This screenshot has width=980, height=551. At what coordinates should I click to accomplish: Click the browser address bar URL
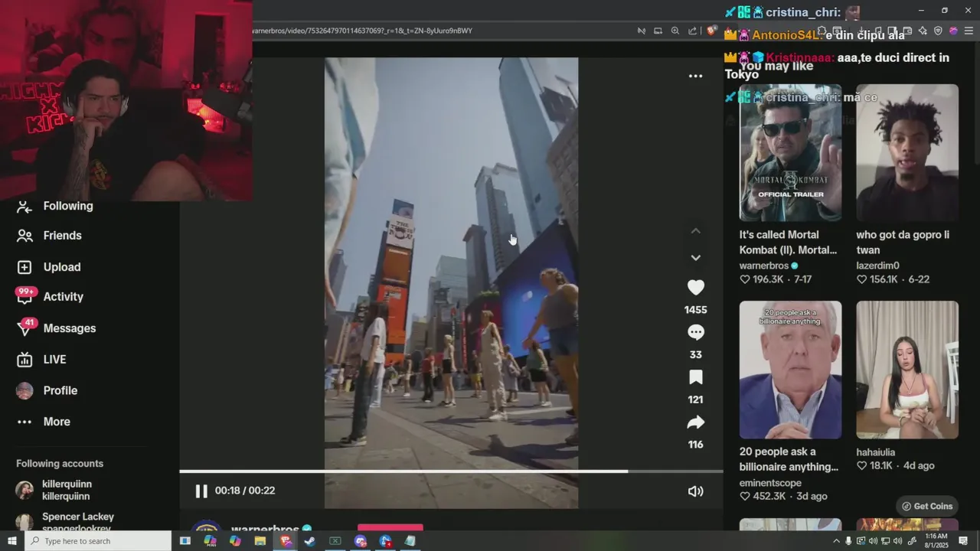pos(363,31)
